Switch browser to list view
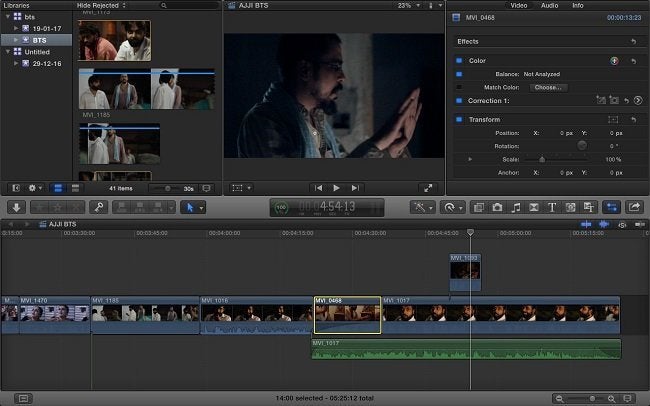The height and width of the screenshot is (406, 650). coord(75,188)
